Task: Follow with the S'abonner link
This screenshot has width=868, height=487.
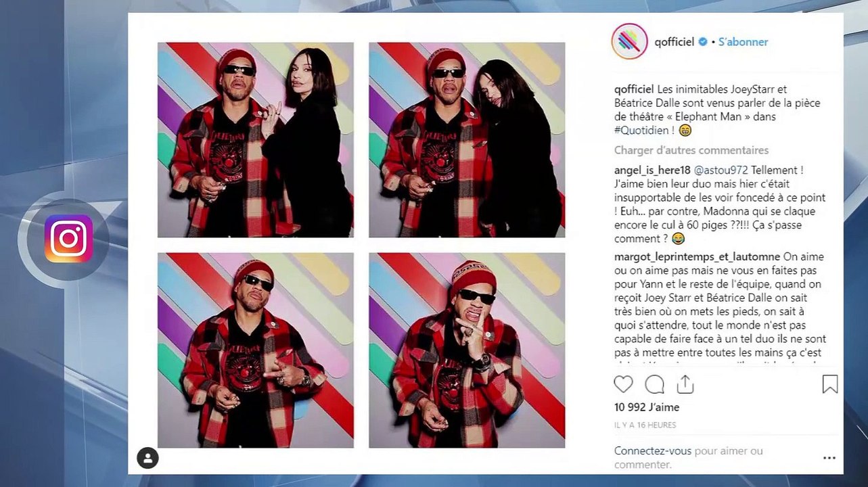Action: (x=743, y=42)
